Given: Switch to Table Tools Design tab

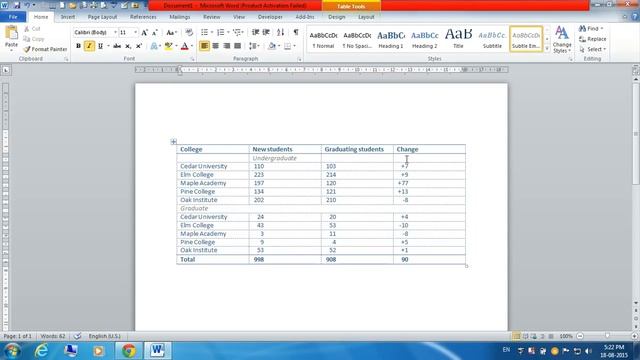Looking at the screenshot, I should tap(337, 17).
